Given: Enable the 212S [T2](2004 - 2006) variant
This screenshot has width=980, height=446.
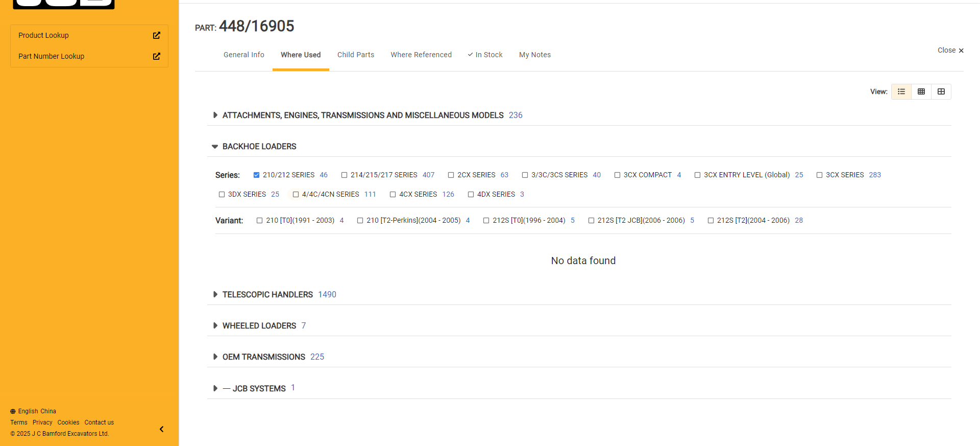Looking at the screenshot, I should [x=710, y=221].
